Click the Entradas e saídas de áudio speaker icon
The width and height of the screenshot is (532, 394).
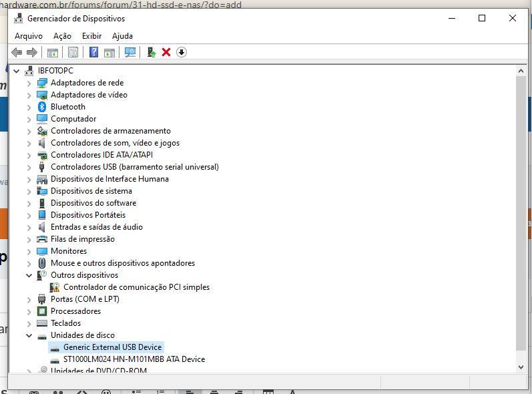pyautogui.click(x=42, y=227)
